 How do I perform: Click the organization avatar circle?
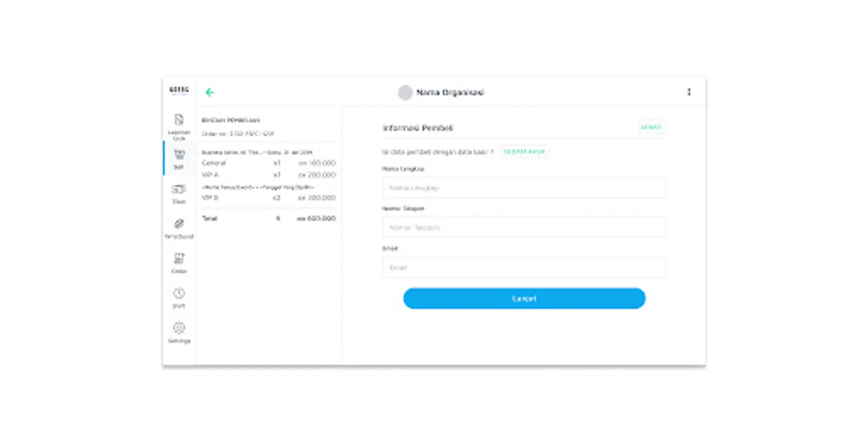pyautogui.click(x=405, y=92)
